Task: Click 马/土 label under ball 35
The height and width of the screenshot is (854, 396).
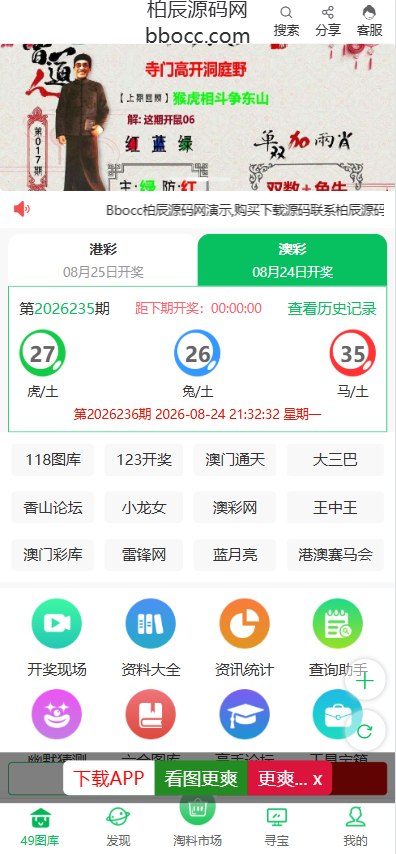Action: [353, 391]
